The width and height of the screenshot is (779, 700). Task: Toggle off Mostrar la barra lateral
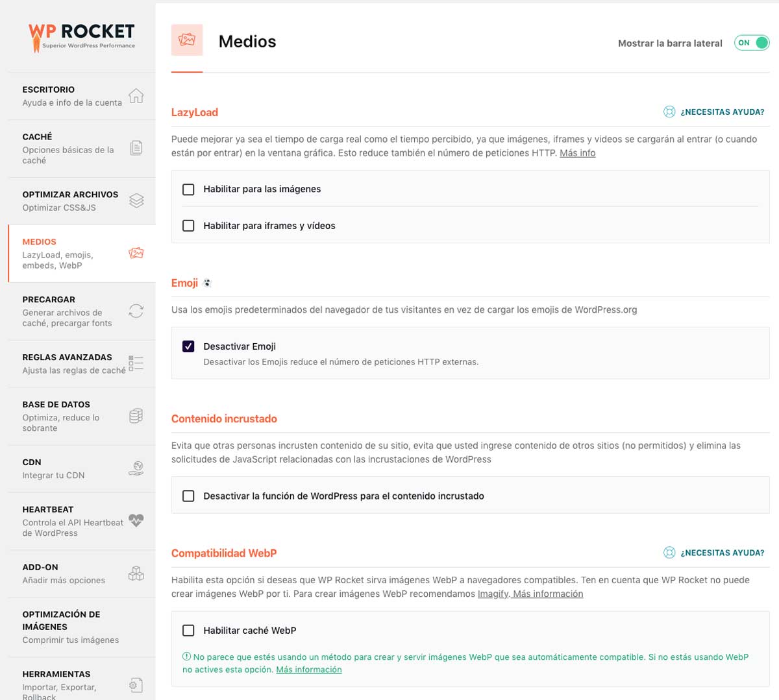click(752, 42)
